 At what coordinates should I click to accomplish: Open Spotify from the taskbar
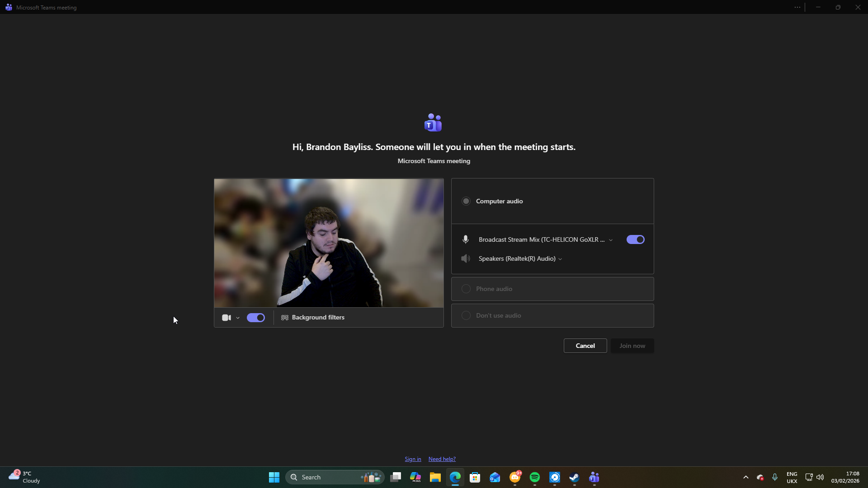[x=534, y=477]
